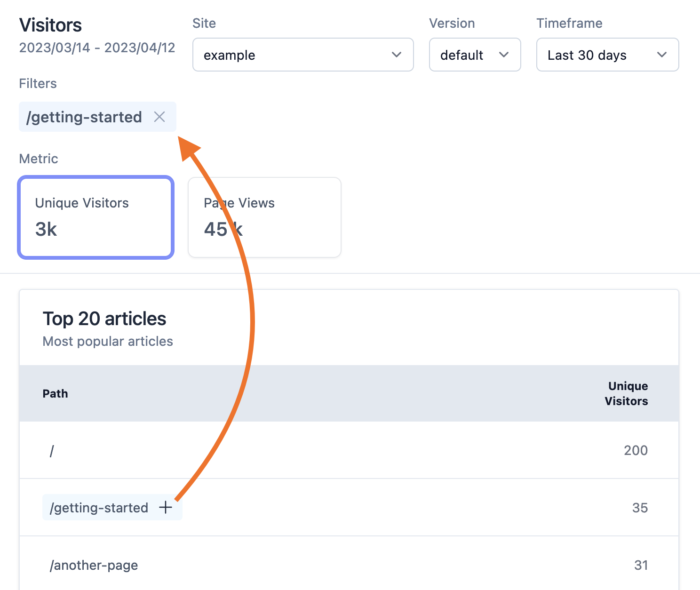
Task: Click the chevron arrow in the Timeframe dropdown
Action: [x=661, y=55]
